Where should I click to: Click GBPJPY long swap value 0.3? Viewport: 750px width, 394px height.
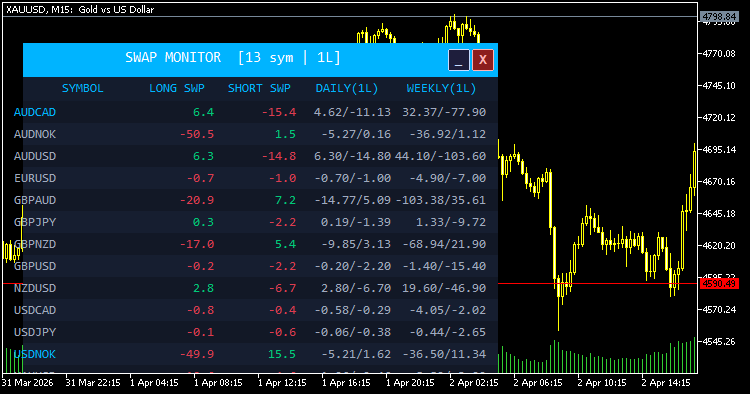pyautogui.click(x=203, y=222)
